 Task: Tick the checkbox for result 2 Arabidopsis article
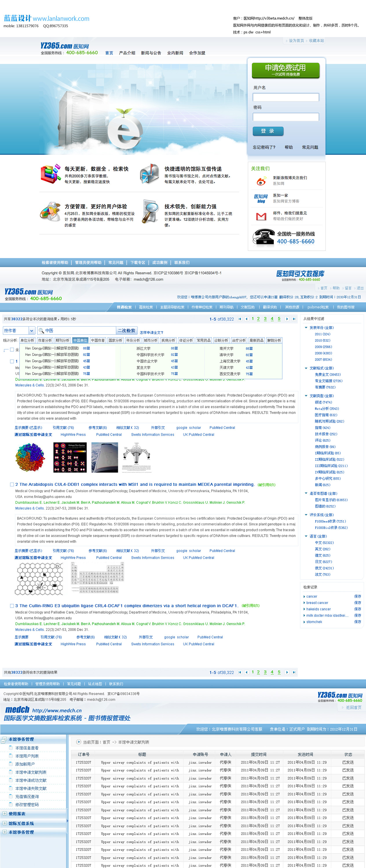12,485
